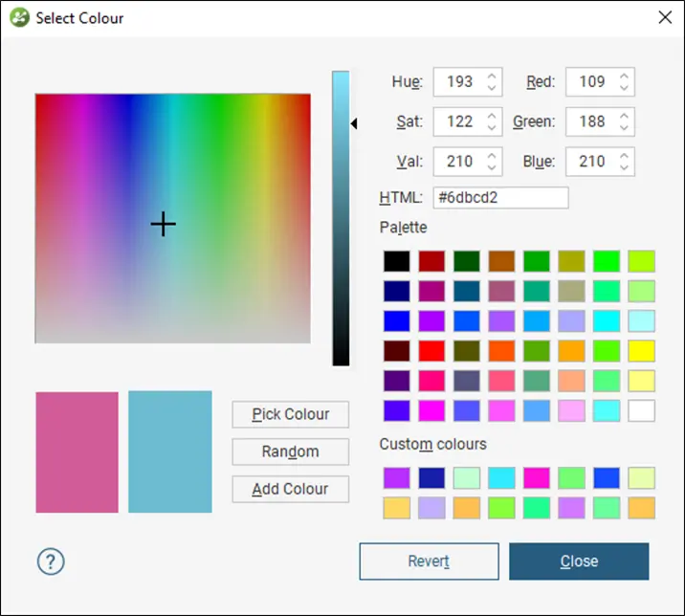Click the pink previous colour preview
Screen dimensions: 685x616
coord(77,452)
